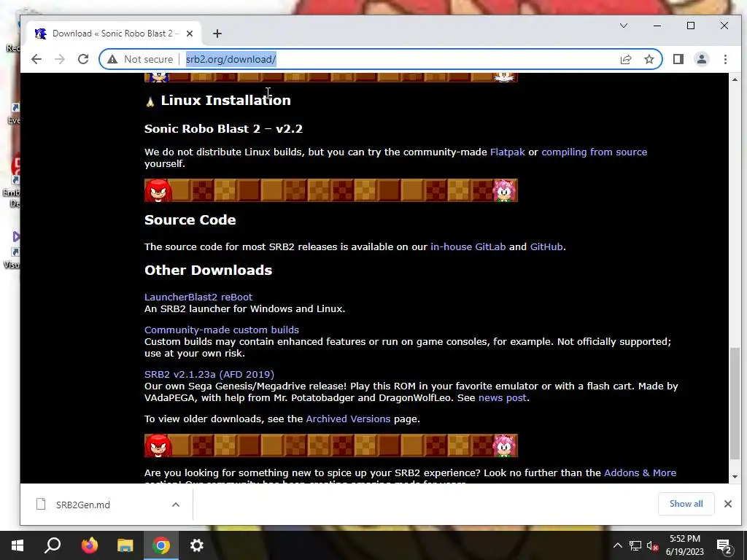This screenshot has height=560, width=747.
Task: Click the scrollbar down arrow
Action: pos(735,477)
